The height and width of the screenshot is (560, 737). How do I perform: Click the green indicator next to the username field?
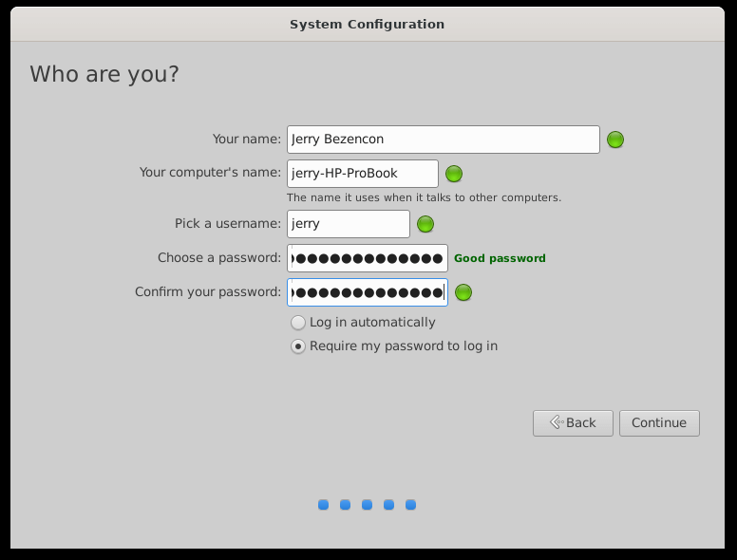[x=425, y=224]
